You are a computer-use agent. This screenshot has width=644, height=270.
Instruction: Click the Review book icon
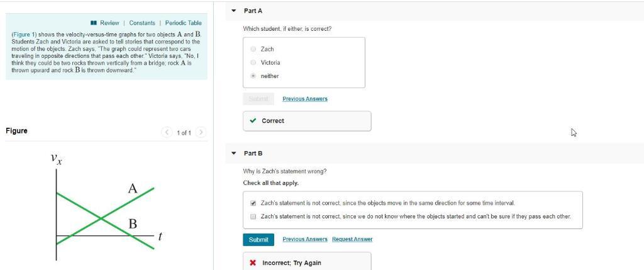click(x=94, y=23)
